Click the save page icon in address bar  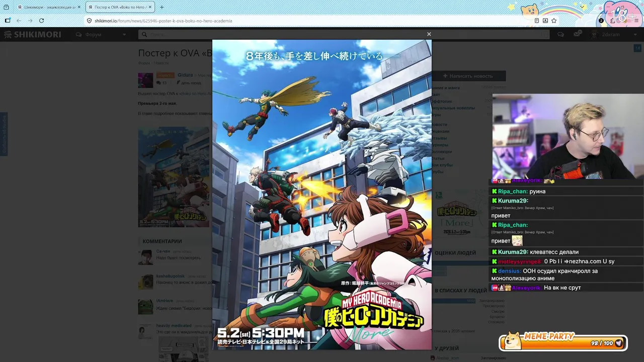(x=545, y=21)
